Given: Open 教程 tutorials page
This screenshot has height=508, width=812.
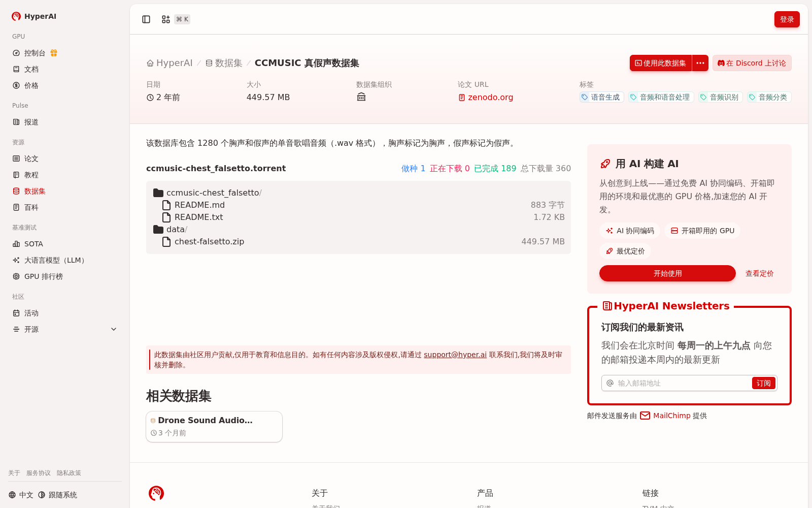Looking at the screenshot, I should pyautogui.click(x=65, y=175).
